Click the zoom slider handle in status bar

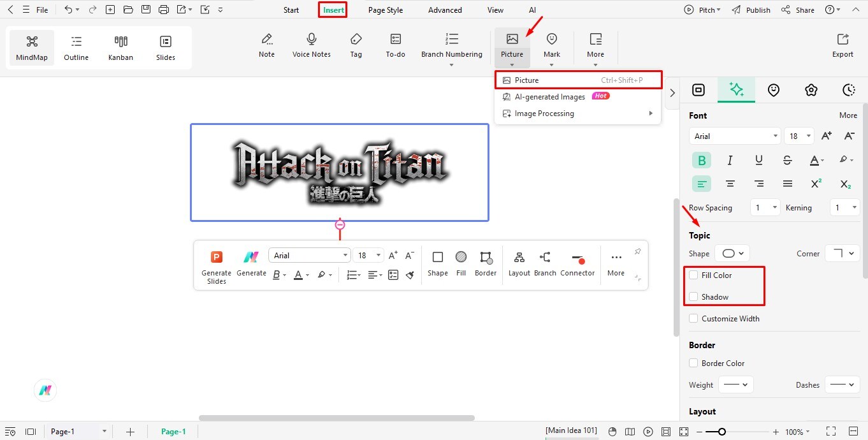pos(721,432)
